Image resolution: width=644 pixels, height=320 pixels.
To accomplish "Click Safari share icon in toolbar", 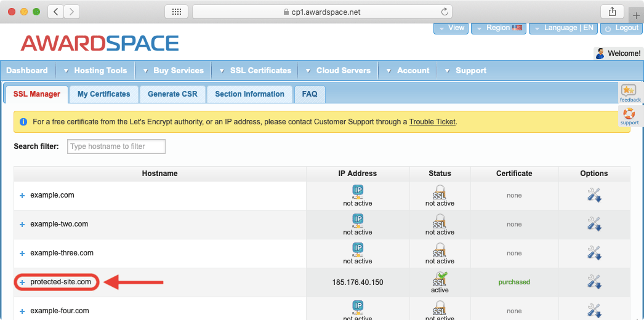I will [612, 12].
